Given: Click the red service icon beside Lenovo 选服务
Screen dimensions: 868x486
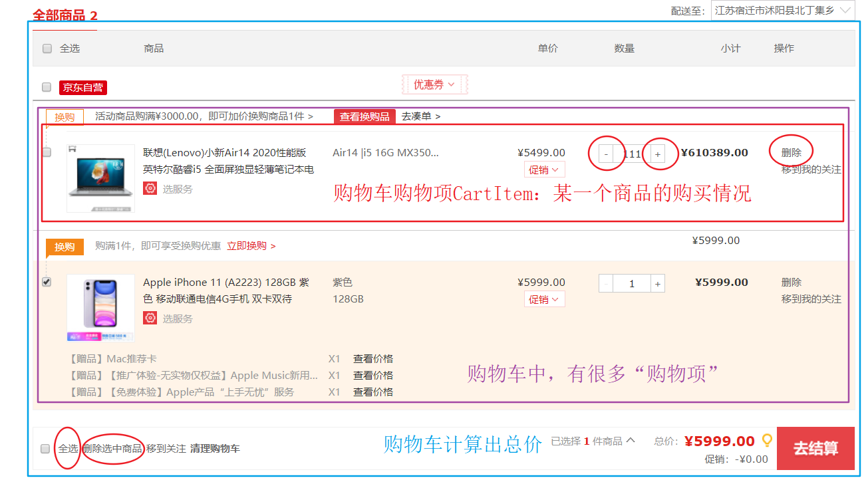Looking at the screenshot, I should point(150,189).
